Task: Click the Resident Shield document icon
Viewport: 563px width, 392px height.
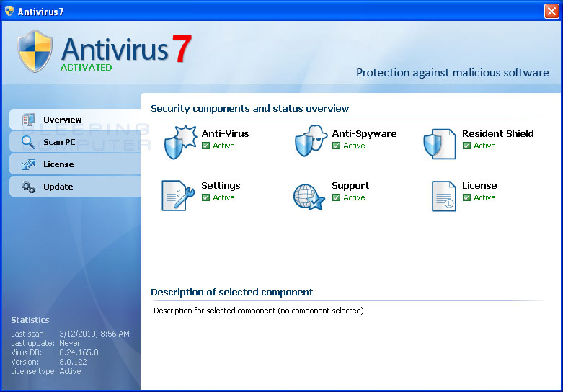Action: click(440, 143)
